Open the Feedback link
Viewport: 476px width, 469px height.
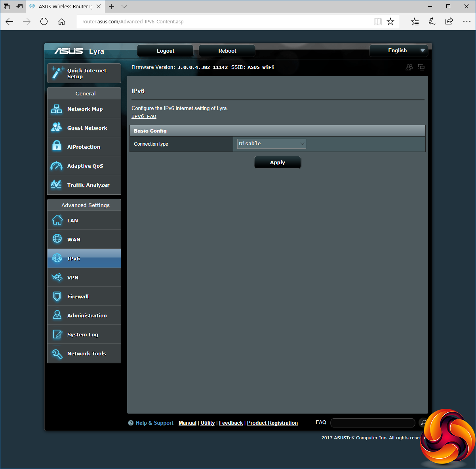point(231,423)
